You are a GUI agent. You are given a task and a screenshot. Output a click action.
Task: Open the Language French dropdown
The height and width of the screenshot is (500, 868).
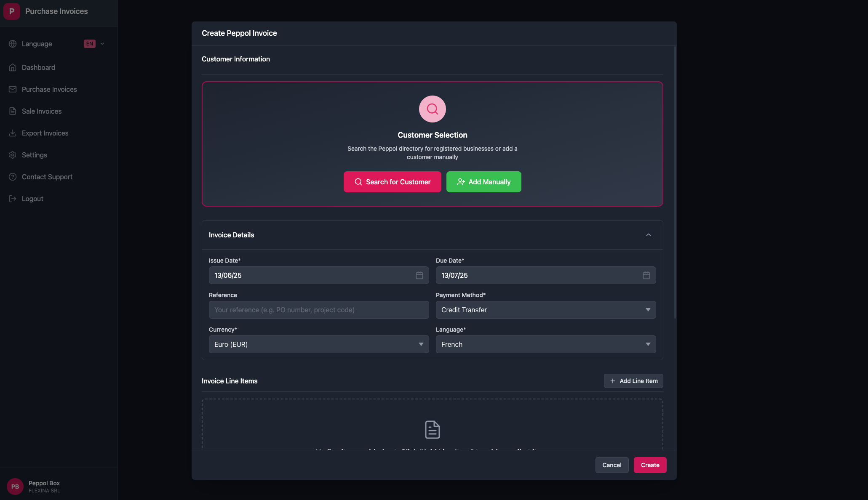(546, 344)
